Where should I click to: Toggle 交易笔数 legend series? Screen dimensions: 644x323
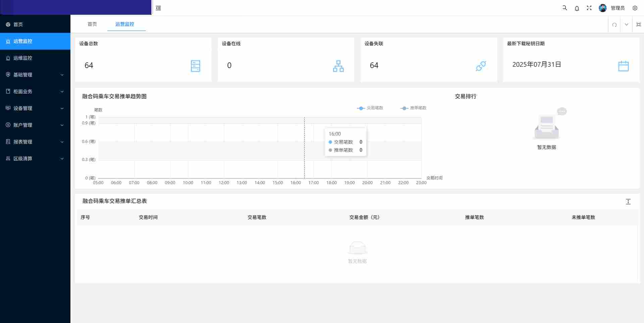click(370, 108)
